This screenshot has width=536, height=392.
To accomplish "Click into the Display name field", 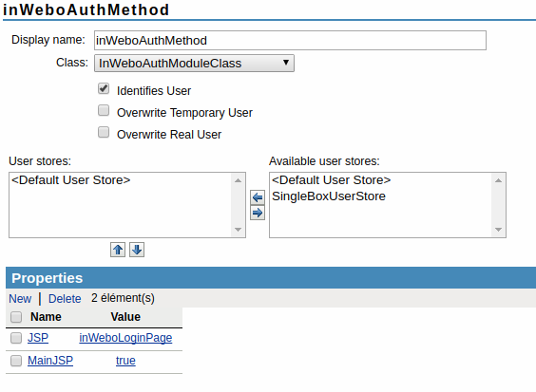I will pyautogui.click(x=290, y=40).
